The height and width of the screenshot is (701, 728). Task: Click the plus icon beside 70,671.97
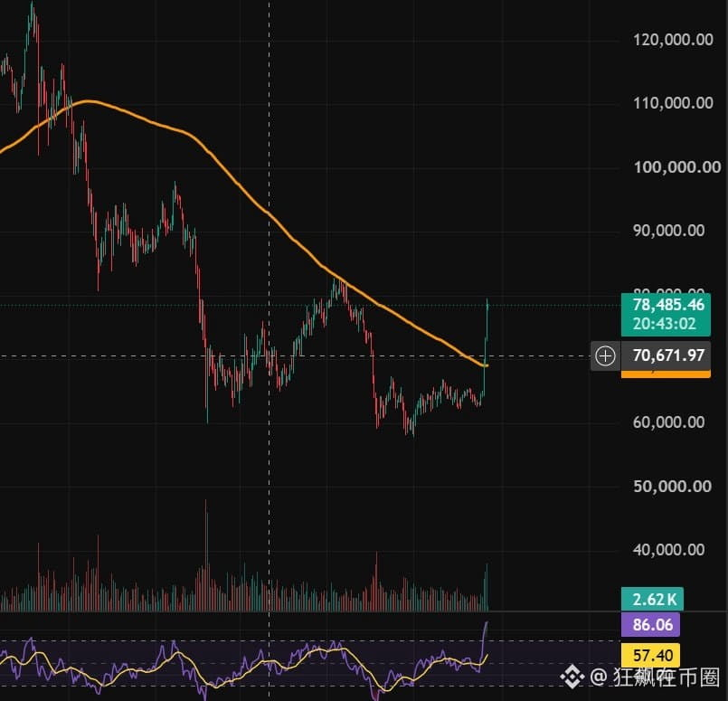coord(605,356)
